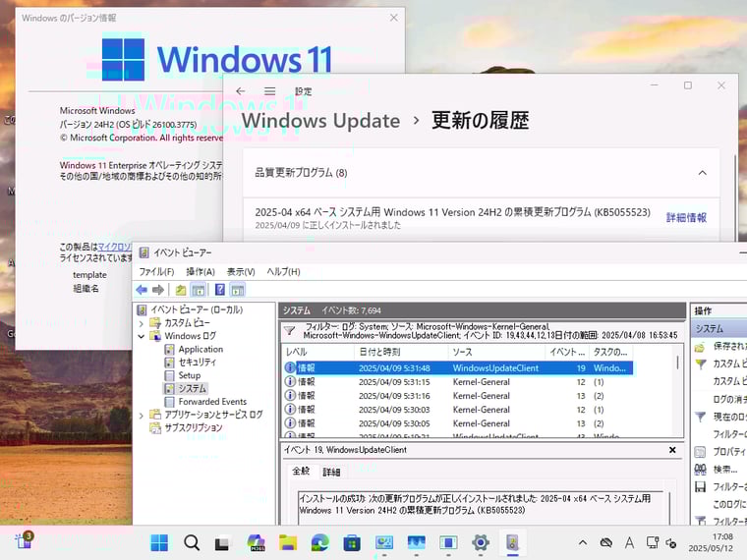Click the システム header in actions pane
The height and width of the screenshot is (560, 747).
[x=718, y=328]
